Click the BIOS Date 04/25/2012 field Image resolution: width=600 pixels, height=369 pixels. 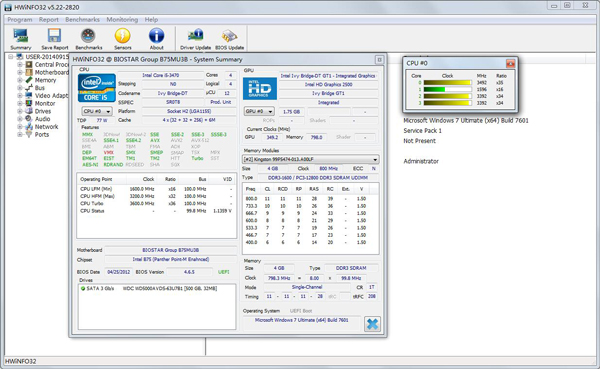pos(119,272)
